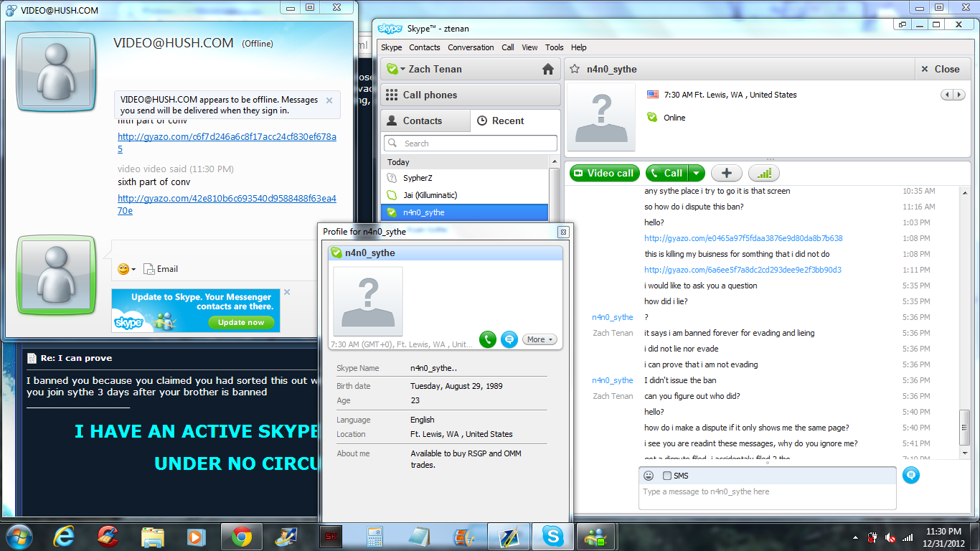Click the red SK icon in the taskbar

pyautogui.click(x=330, y=536)
